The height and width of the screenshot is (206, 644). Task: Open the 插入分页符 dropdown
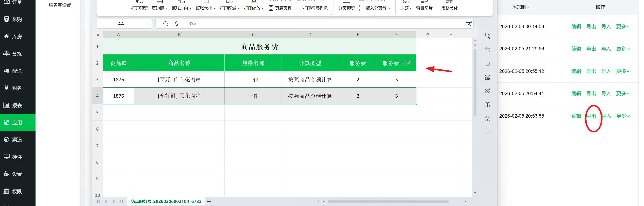(375, 8)
